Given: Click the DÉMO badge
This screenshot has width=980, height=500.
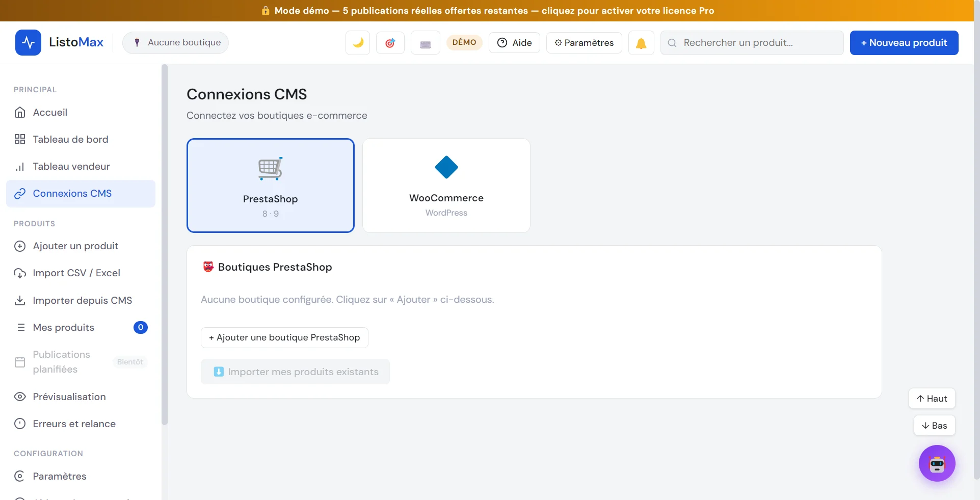Looking at the screenshot, I should click(x=464, y=42).
